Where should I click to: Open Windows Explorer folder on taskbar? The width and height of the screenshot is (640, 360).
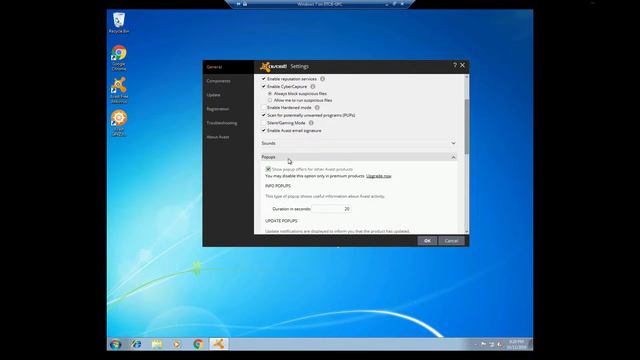(157, 344)
